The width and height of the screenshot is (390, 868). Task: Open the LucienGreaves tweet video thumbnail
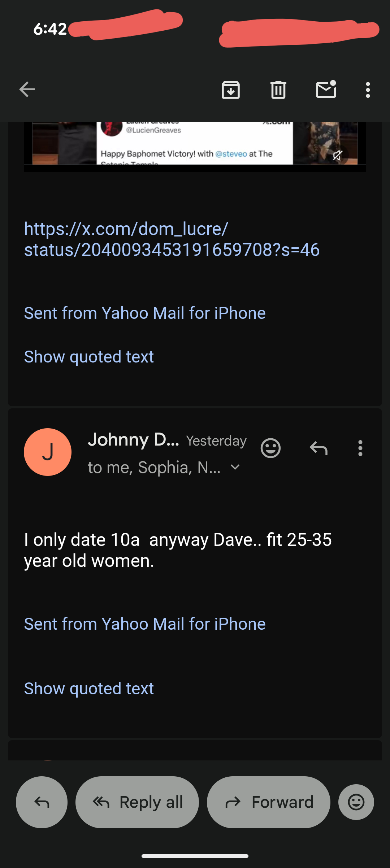coord(195,144)
